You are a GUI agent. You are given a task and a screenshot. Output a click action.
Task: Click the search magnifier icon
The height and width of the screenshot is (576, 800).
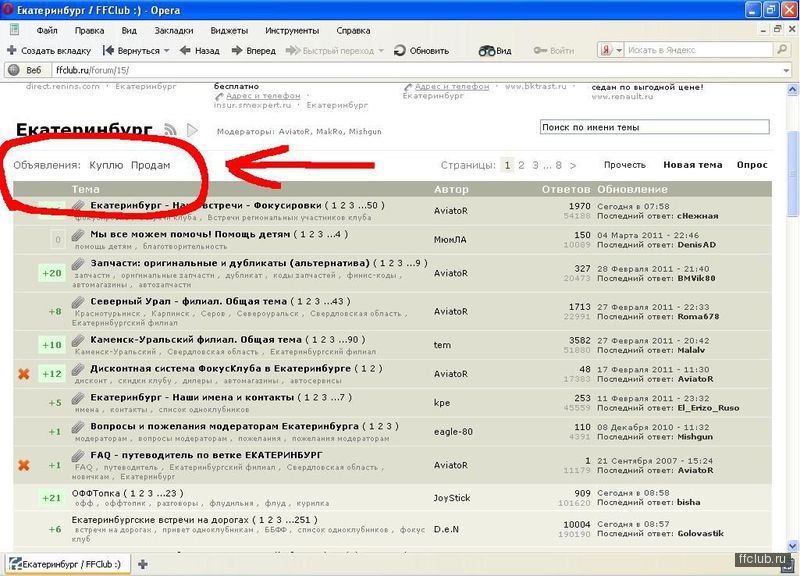tap(782, 49)
